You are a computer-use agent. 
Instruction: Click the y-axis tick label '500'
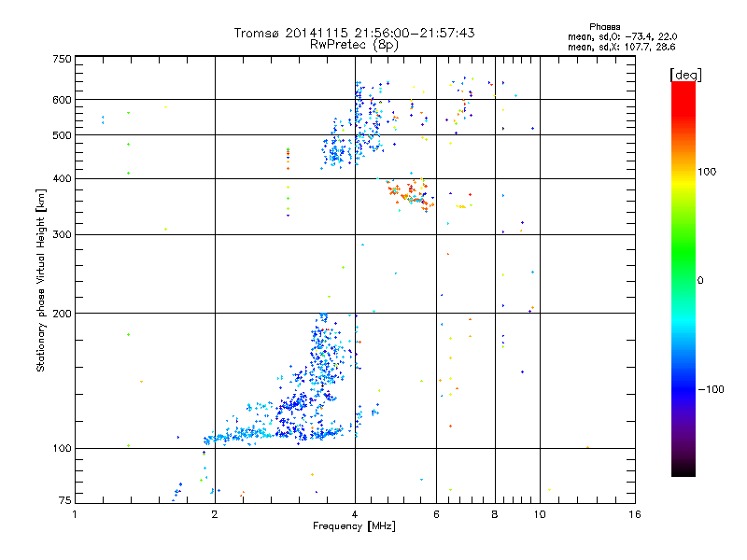[62, 135]
